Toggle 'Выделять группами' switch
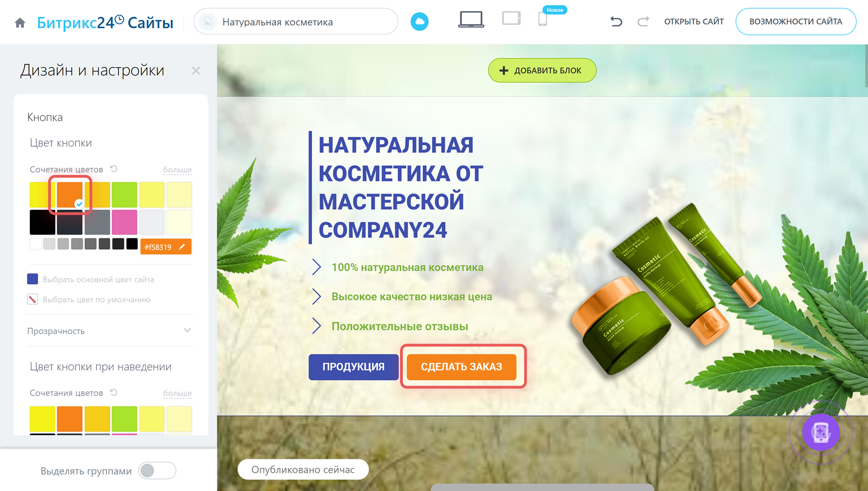Image resolution: width=868 pixels, height=491 pixels. 157,471
